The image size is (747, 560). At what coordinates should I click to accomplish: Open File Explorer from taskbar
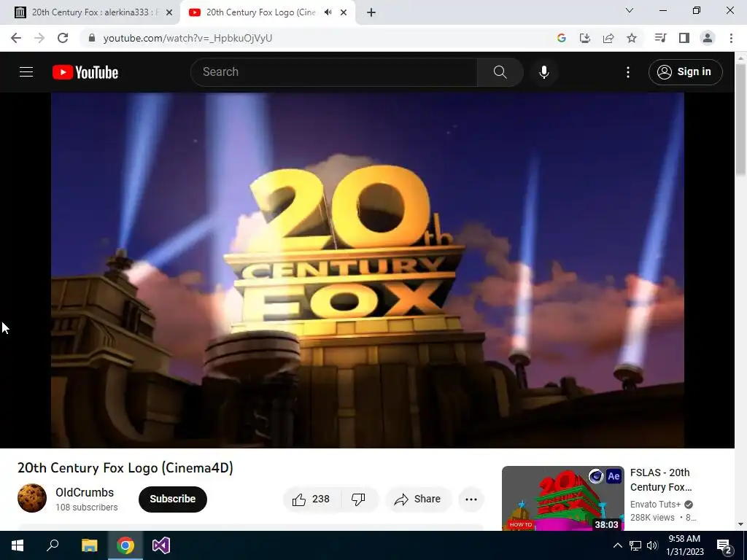tap(89, 545)
